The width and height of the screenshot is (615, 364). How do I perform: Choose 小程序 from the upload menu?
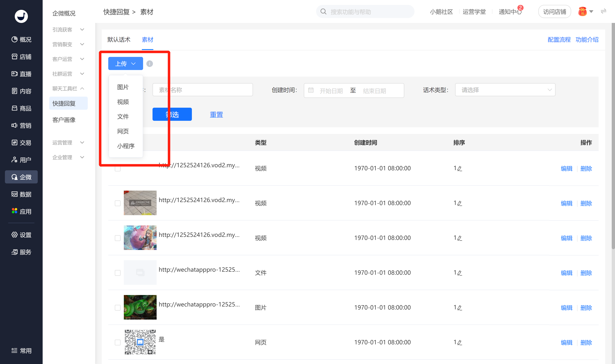[126, 146]
